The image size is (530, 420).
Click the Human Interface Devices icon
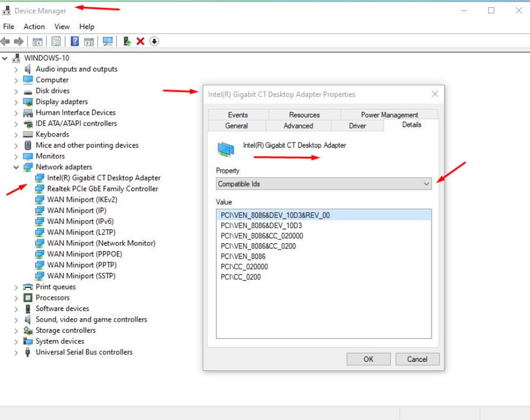click(x=28, y=112)
